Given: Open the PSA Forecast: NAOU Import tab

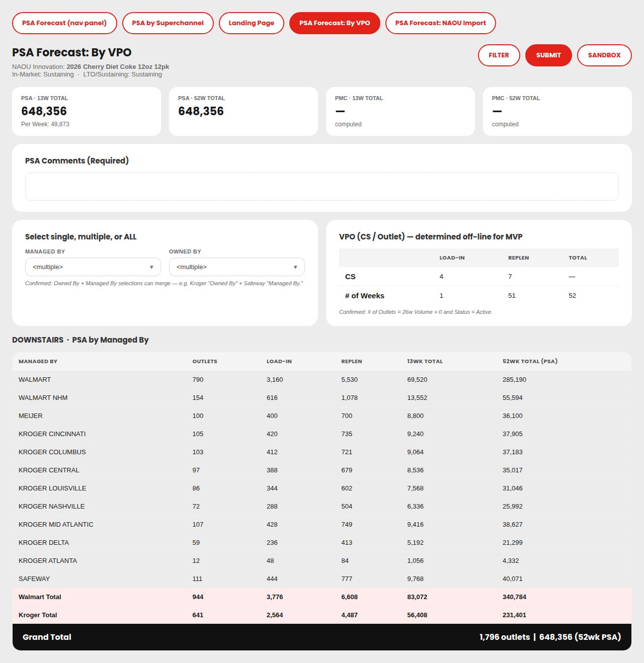Looking at the screenshot, I should tap(441, 23).
